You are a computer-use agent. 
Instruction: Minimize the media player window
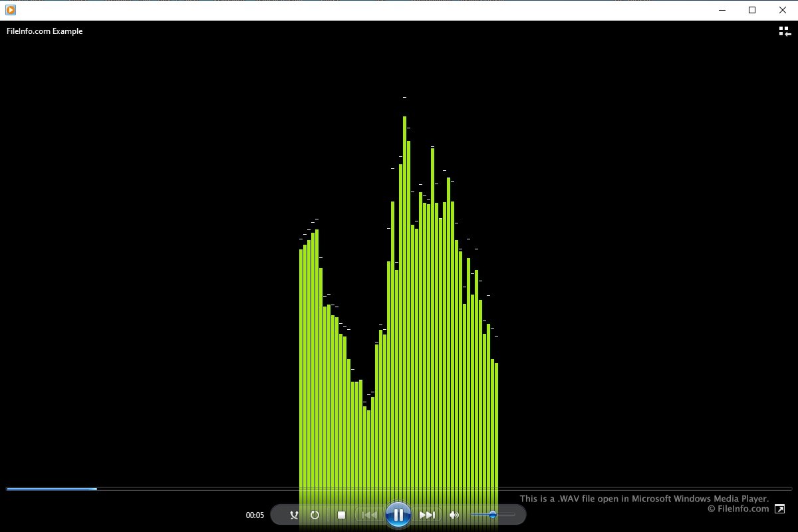(722, 10)
